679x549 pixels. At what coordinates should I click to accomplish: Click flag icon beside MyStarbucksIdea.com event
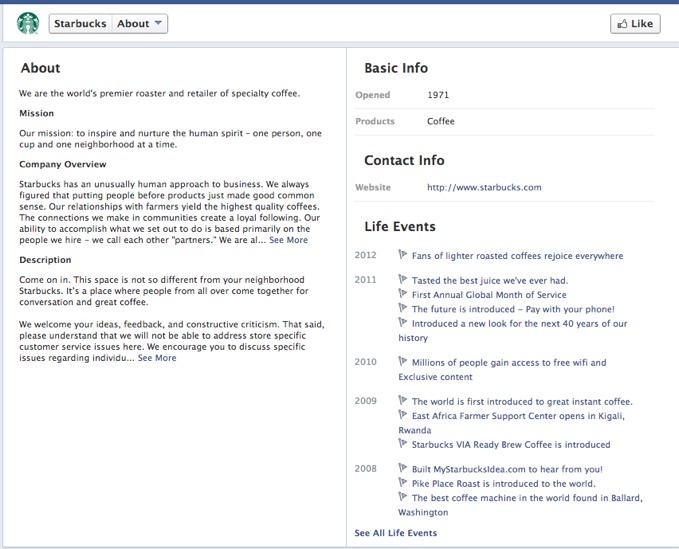(403, 468)
